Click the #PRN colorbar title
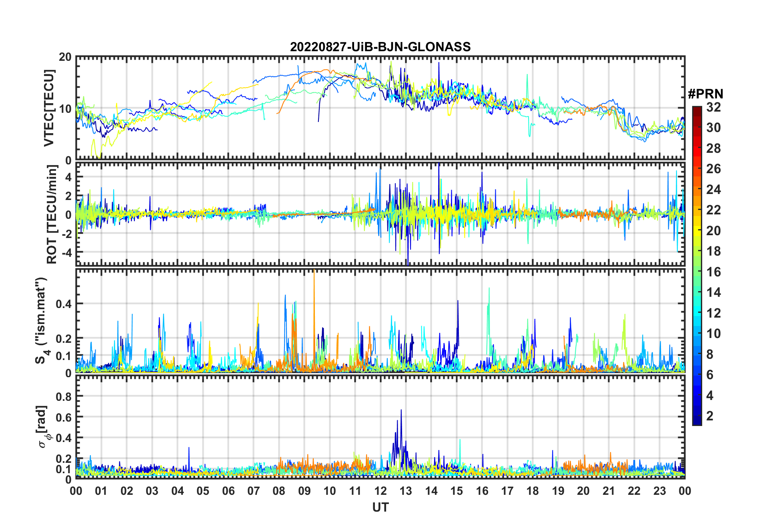The image size is (761, 532). click(x=705, y=94)
